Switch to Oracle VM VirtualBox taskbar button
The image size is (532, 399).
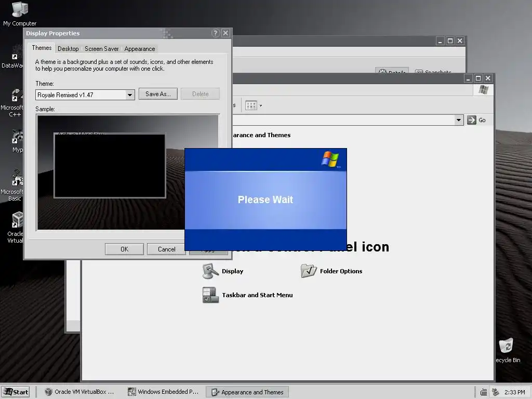pos(79,392)
